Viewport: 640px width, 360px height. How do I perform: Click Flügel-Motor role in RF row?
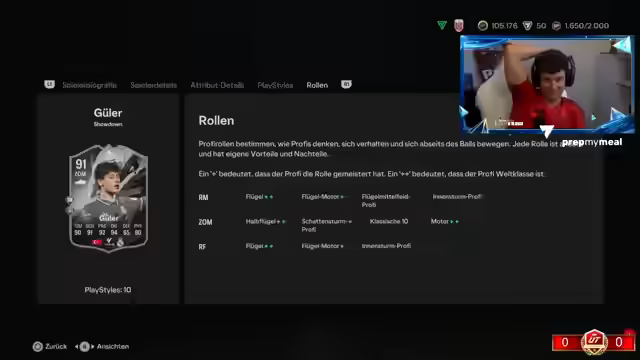click(x=322, y=246)
